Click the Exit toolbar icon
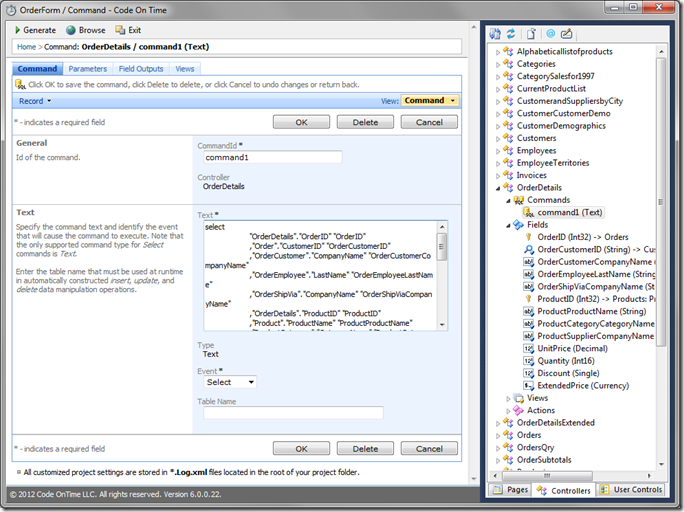This screenshot has width=684, height=512. 120,30
